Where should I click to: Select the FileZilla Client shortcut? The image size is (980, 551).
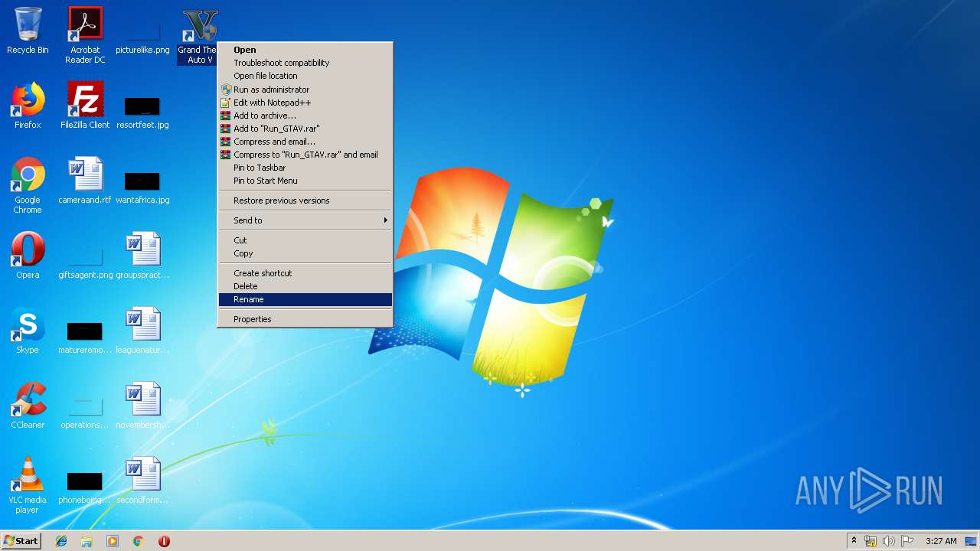(x=85, y=106)
